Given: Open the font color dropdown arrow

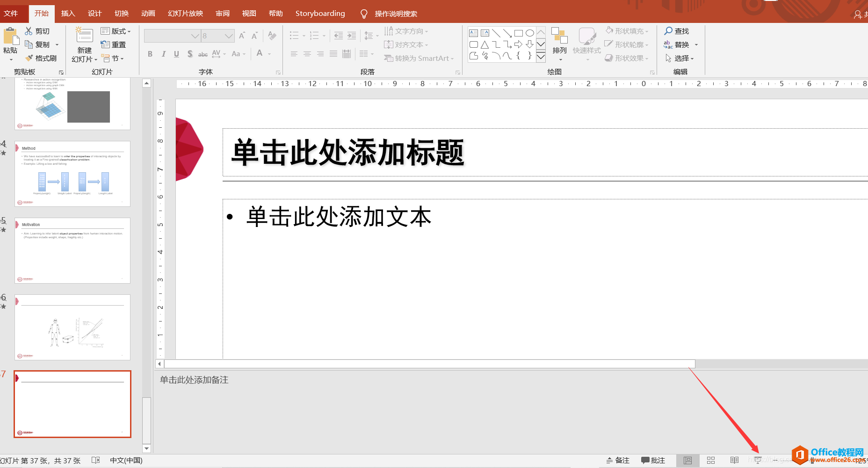Looking at the screenshot, I should [269, 54].
